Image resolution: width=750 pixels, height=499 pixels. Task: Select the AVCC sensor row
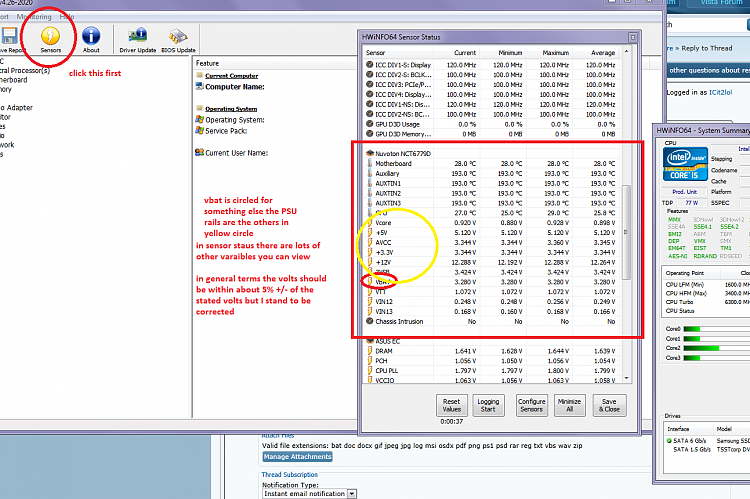[x=493, y=243]
